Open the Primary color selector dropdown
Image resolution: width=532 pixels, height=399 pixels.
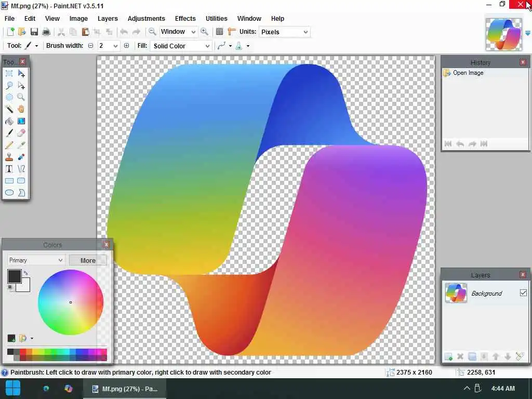point(36,260)
